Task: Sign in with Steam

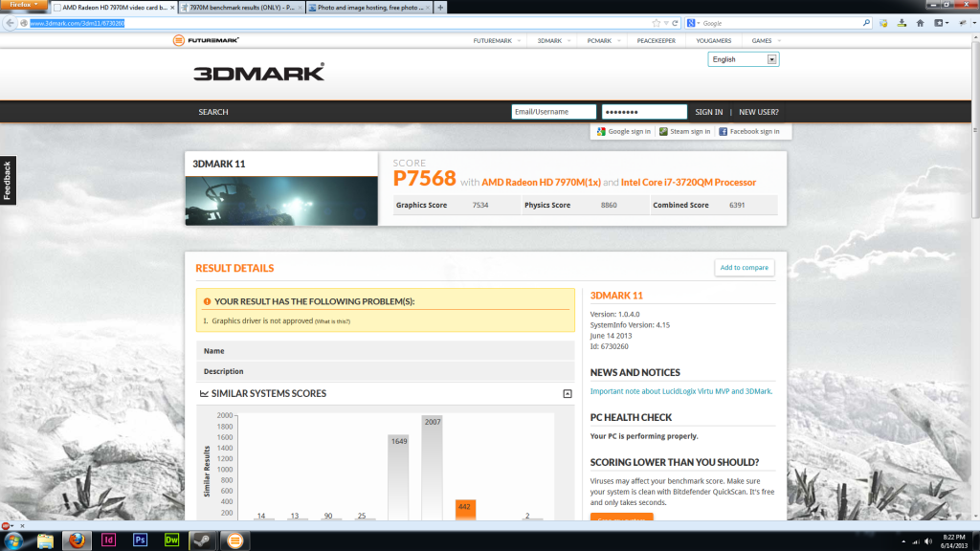Action: pos(685,132)
